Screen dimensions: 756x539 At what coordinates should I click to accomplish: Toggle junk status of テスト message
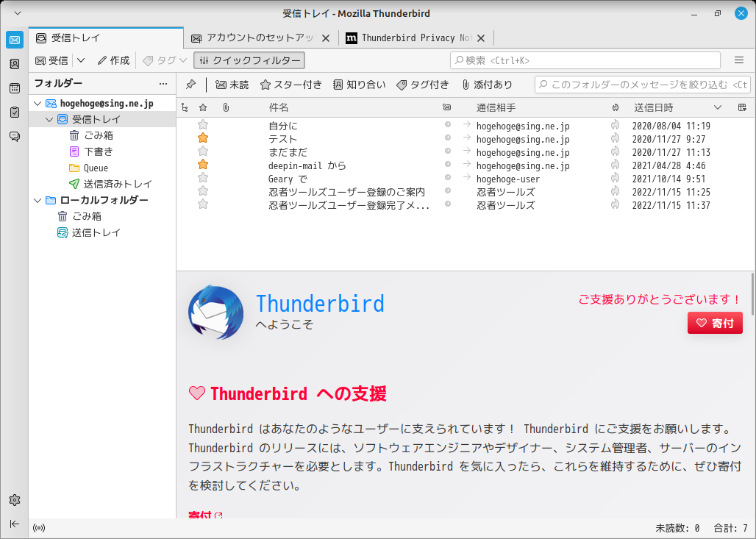616,138
